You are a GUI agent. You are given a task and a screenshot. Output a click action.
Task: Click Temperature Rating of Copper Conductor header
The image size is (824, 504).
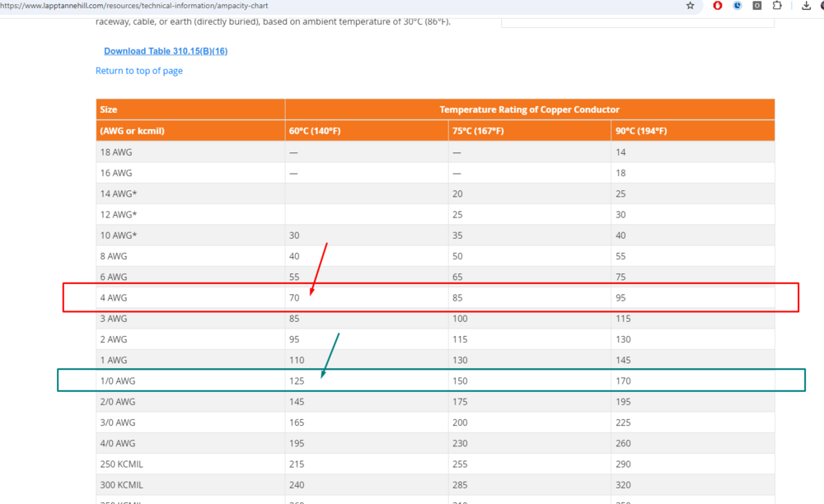[529, 110]
